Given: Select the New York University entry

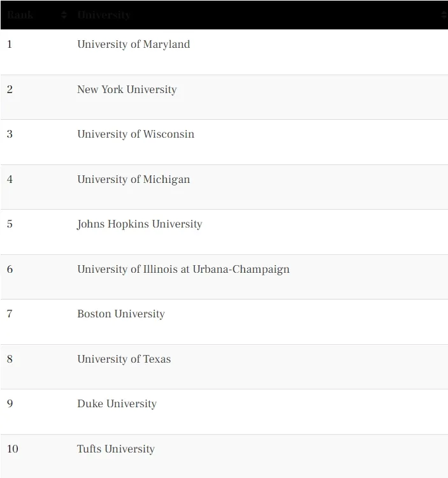Looking at the screenshot, I should tap(127, 89).
